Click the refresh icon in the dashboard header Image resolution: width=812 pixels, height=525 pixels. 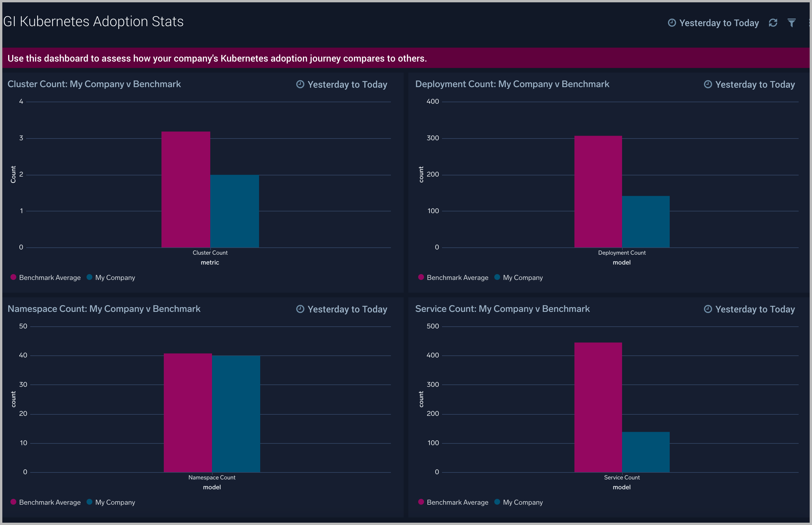point(773,22)
